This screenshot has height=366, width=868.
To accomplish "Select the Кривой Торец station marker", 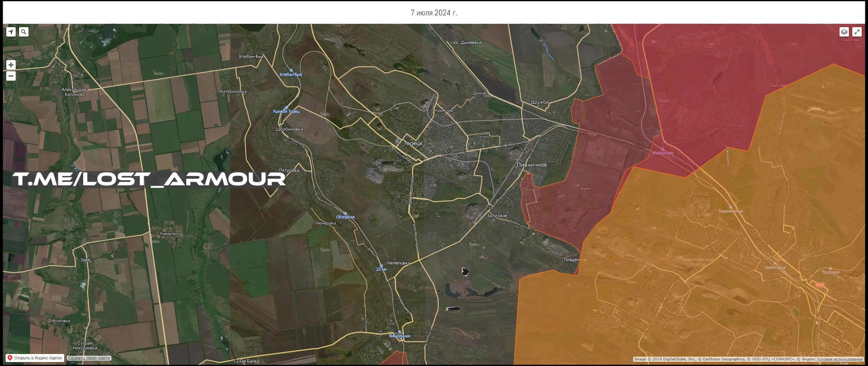I will click(287, 107).
